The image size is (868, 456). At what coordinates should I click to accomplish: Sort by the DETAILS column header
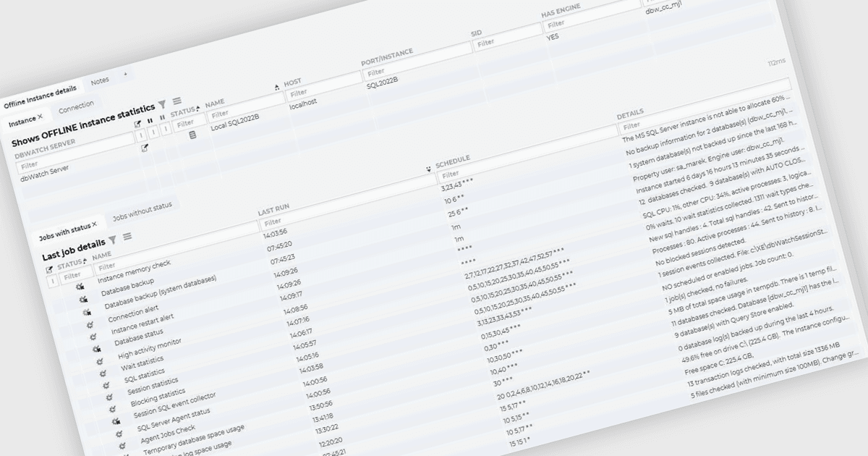(x=631, y=114)
